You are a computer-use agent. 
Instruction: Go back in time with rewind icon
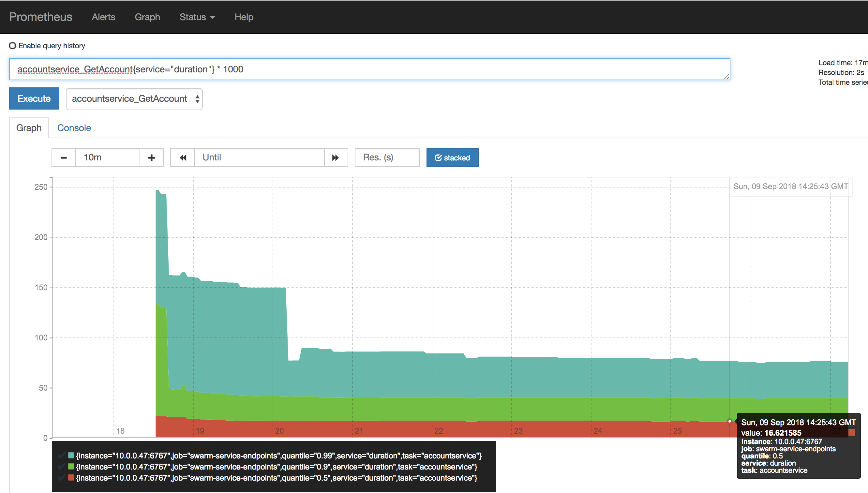(x=183, y=157)
